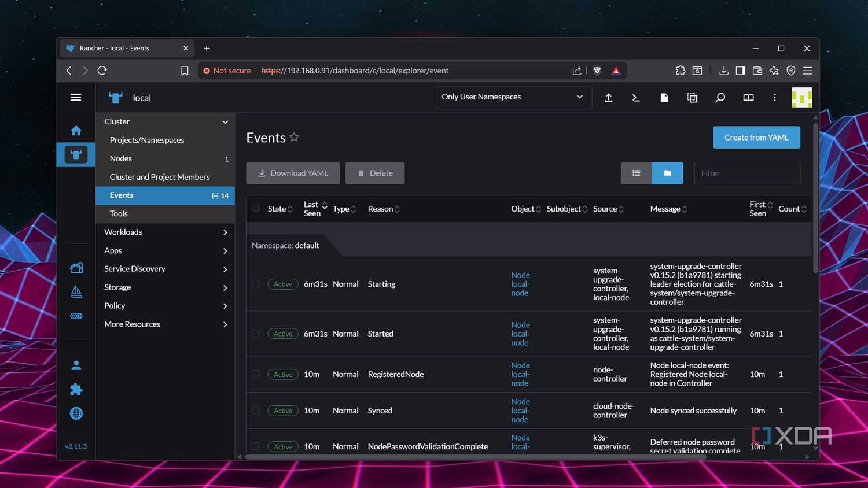
Task: Check the Started event row checkbox
Action: [x=256, y=334]
